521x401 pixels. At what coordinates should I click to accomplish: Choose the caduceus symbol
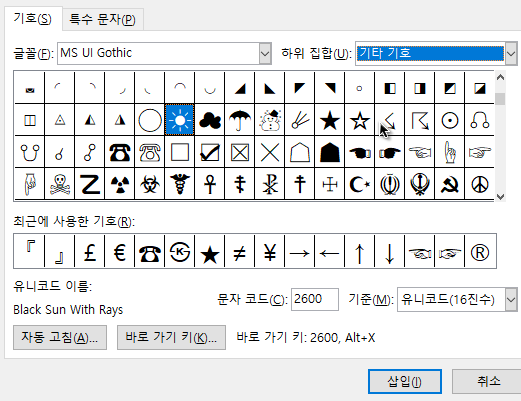[180, 184]
